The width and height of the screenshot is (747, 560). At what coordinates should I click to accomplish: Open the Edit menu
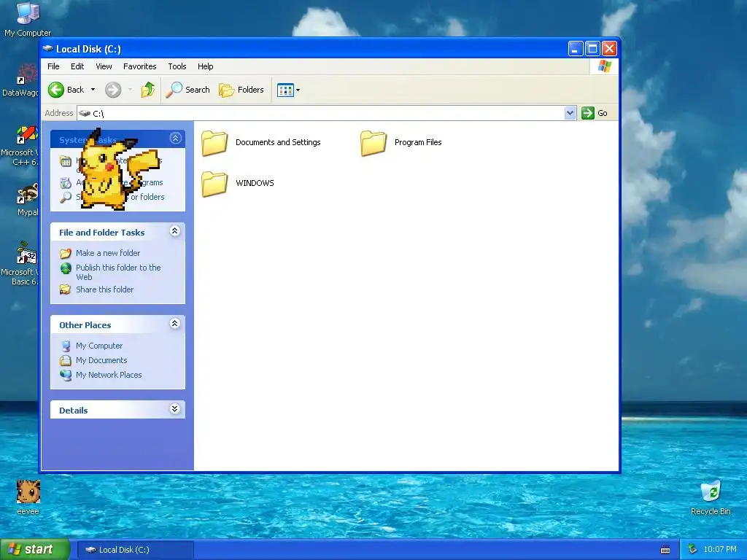(x=77, y=66)
